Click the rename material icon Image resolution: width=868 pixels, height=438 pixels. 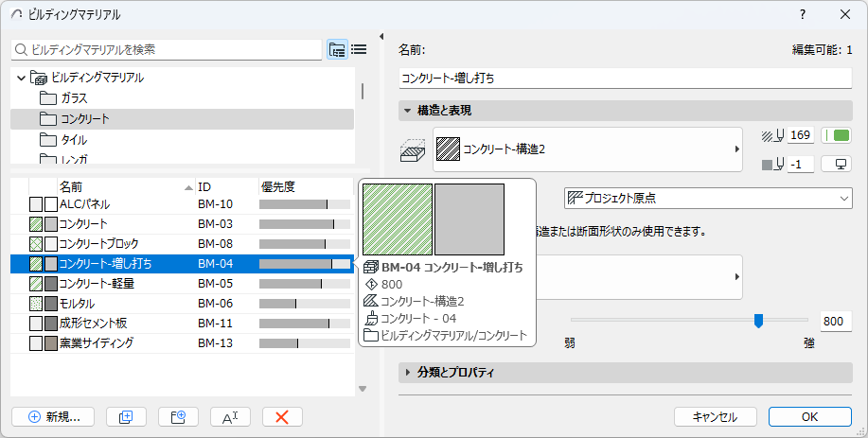click(x=228, y=416)
